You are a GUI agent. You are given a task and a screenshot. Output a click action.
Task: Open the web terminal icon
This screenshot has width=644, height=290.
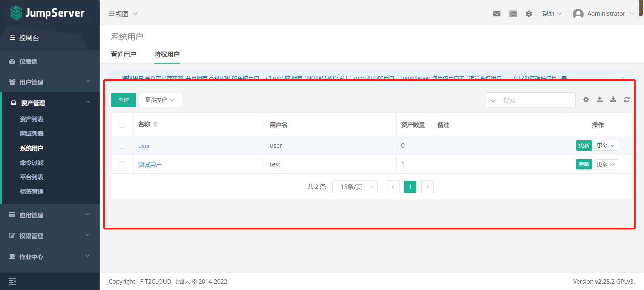(x=513, y=14)
